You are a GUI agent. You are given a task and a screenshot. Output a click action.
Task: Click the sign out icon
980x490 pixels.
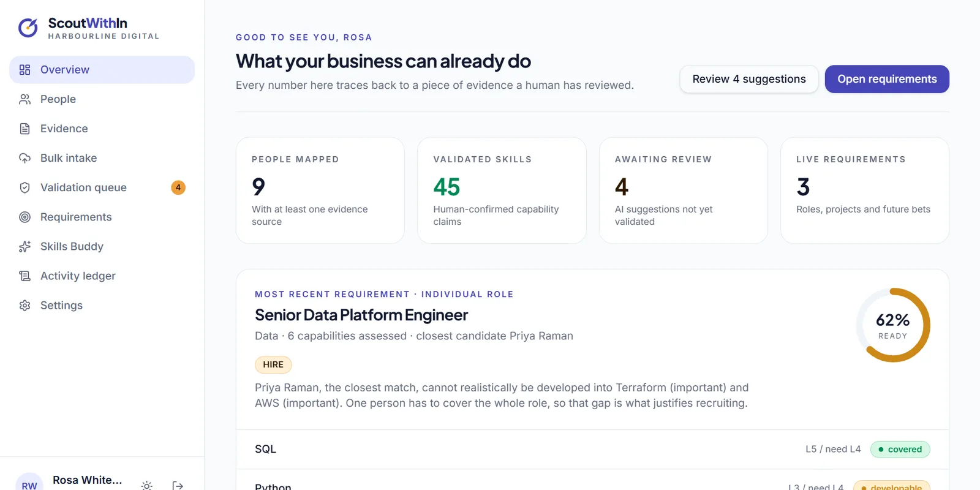(178, 486)
